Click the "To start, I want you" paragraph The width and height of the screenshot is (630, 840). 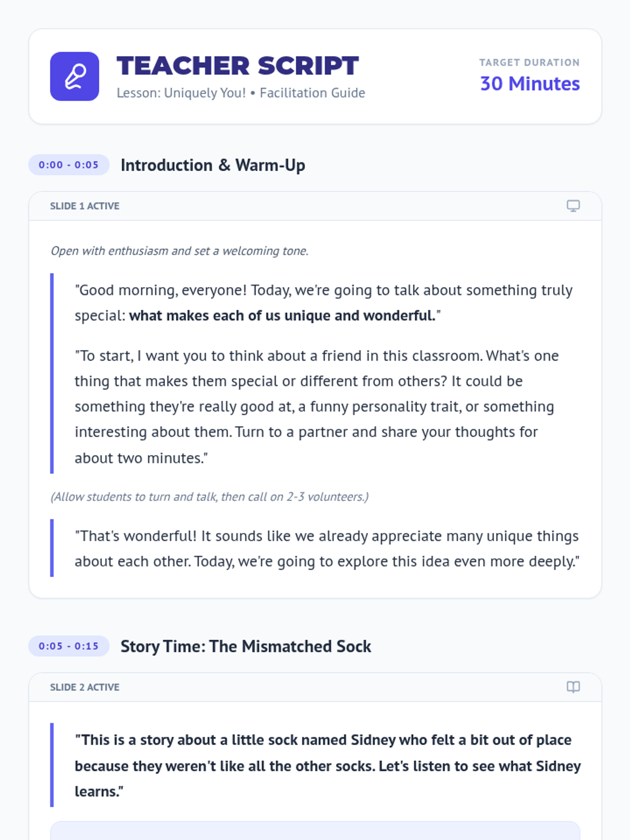[315, 406]
